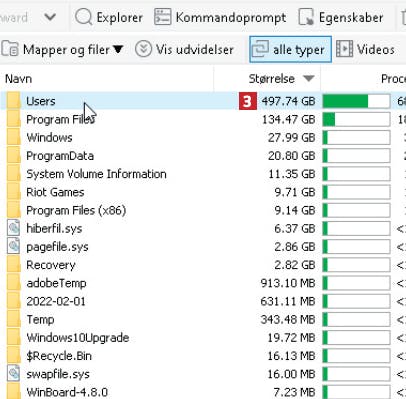Click the Størrelse sort arrow
This screenshot has height=399, width=406.
pyautogui.click(x=309, y=79)
